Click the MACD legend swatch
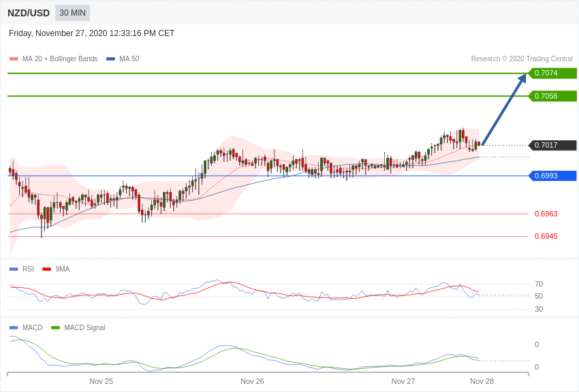This screenshot has height=392, width=579. click(14, 327)
